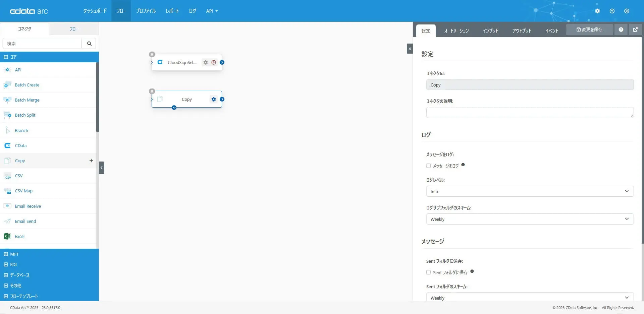Open the フロー tab in left sidebar
The height and width of the screenshot is (314, 644).
(x=74, y=29)
